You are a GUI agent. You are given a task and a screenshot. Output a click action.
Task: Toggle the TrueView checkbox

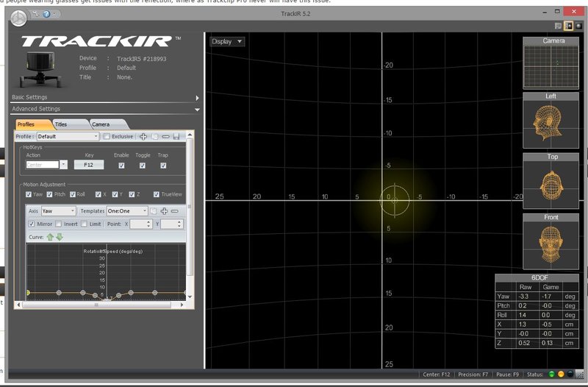coord(157,194)
